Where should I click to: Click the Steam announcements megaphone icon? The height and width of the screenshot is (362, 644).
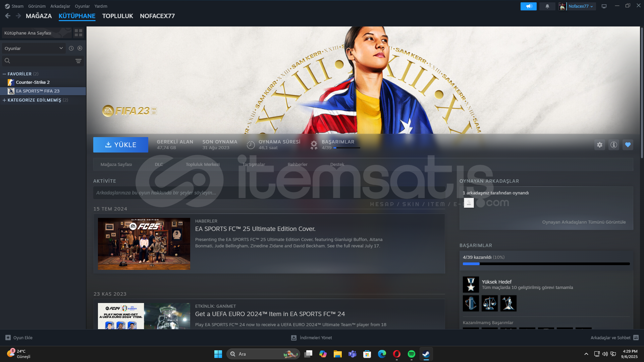(x=528, y=6)
